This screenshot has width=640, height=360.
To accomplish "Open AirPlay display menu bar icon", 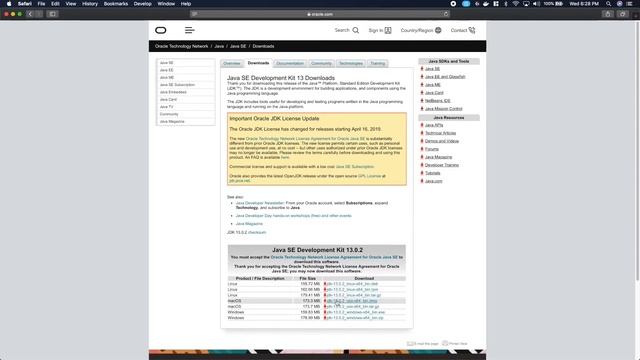I will [x=526, y=4].
